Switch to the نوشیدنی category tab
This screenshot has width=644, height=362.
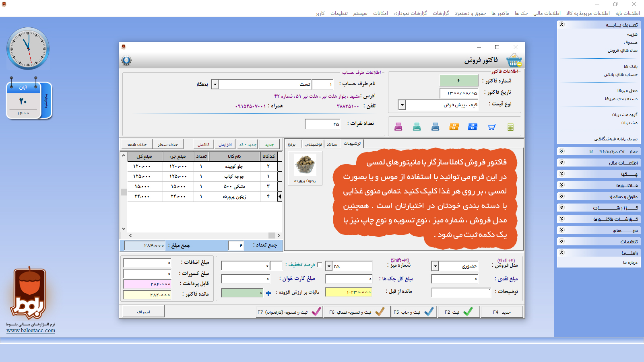click(x=313, y=144)
